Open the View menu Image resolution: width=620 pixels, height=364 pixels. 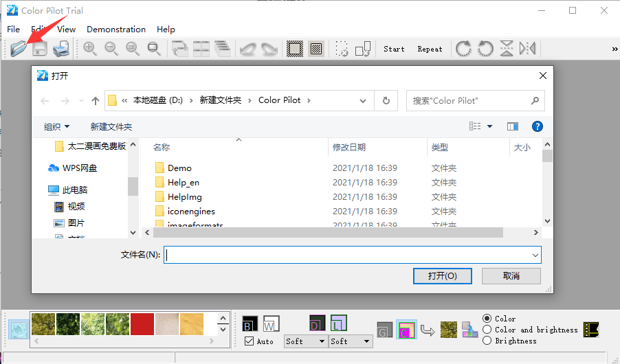[67, 30]
